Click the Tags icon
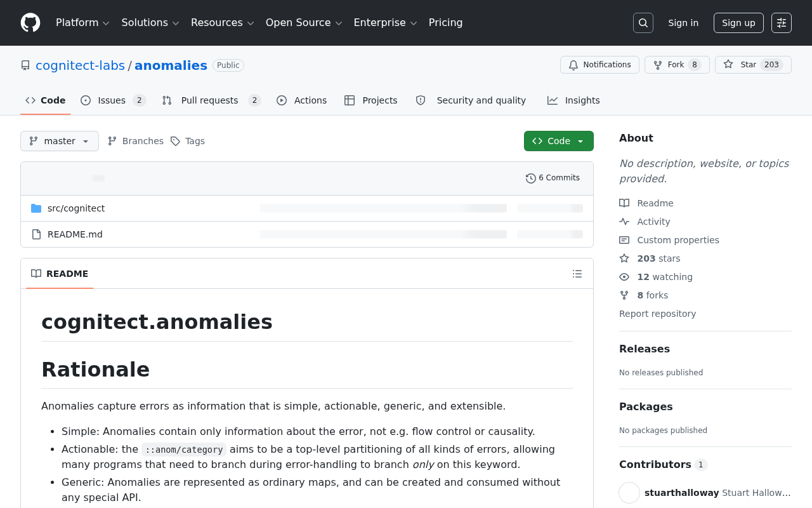Viewport: 812px width, 508px height. (x=175, y=141)
